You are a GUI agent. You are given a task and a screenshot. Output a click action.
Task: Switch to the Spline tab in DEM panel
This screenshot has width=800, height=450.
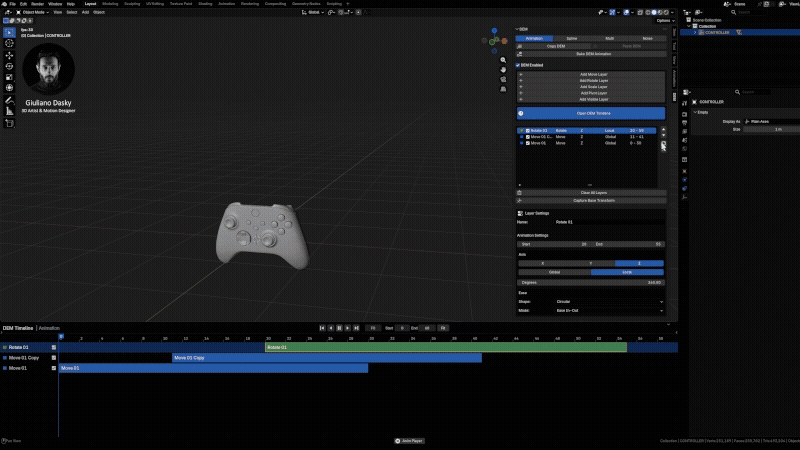572,38
